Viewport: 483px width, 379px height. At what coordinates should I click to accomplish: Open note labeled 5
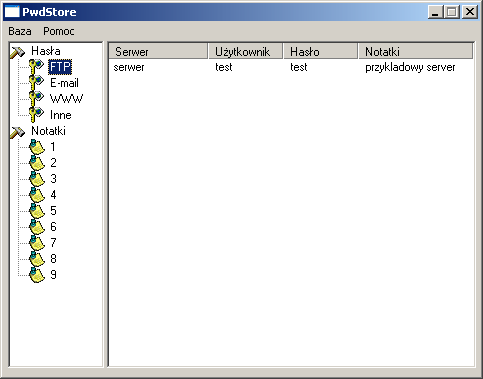pyautogui.click(x=53, y=211)
